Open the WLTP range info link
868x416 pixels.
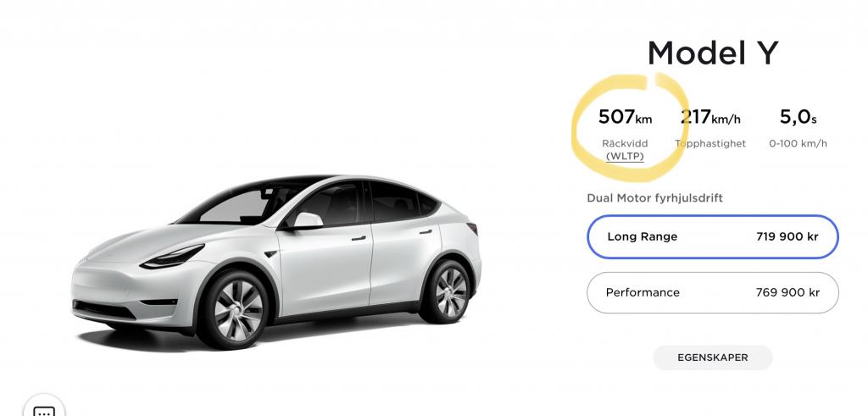625,157
